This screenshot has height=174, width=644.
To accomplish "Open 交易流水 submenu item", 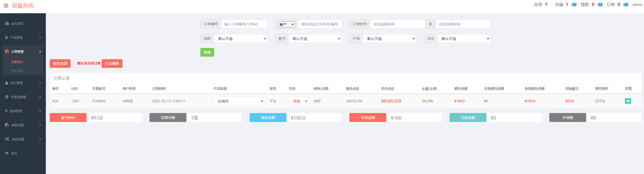I will 17,62.
